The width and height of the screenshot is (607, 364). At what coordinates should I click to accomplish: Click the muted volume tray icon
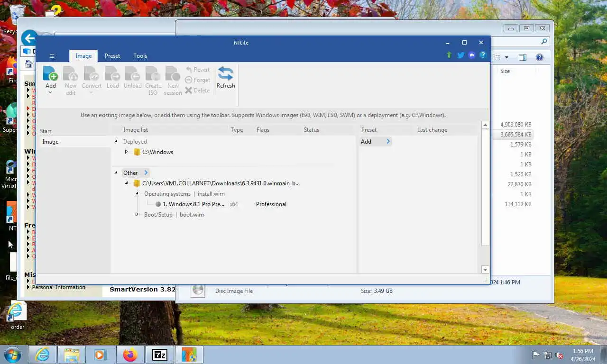(x=560, y=355)
